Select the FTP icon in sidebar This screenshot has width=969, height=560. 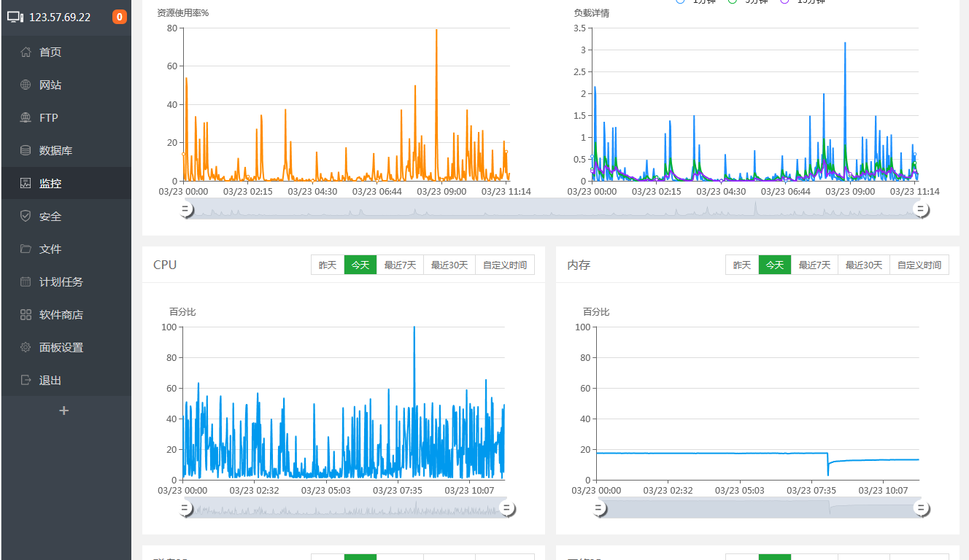(x=26, y=117)
